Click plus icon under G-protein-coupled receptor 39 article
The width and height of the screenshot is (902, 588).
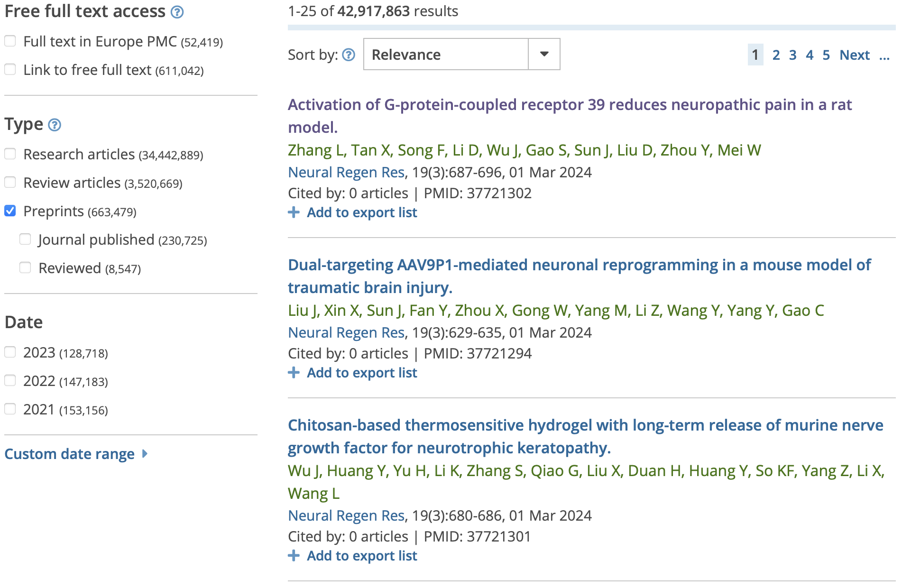click(294, 212)
